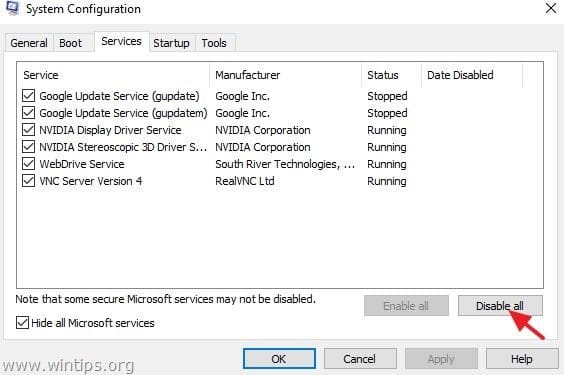This screenshot has height=375, width=564.
Task: Click 'South River Technologies, ...' manufacturer cell
Action: pos(285,164)
